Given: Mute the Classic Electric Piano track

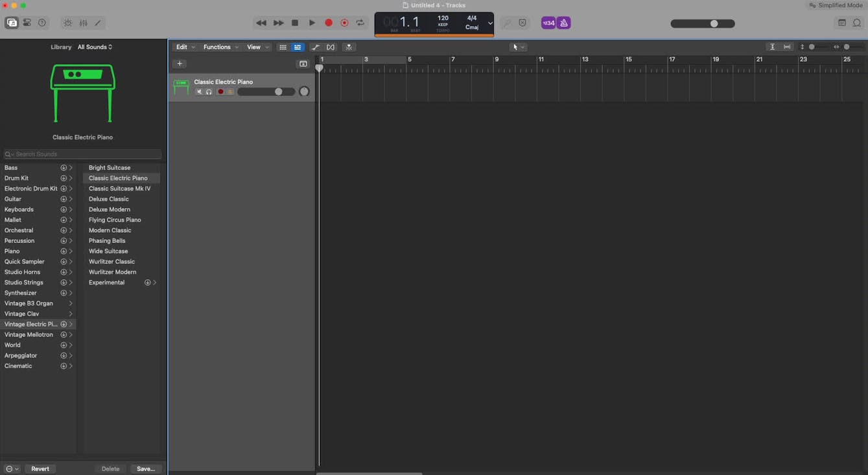Looking at the screenshot, I should pyautogui.click(x=199, y=92).
